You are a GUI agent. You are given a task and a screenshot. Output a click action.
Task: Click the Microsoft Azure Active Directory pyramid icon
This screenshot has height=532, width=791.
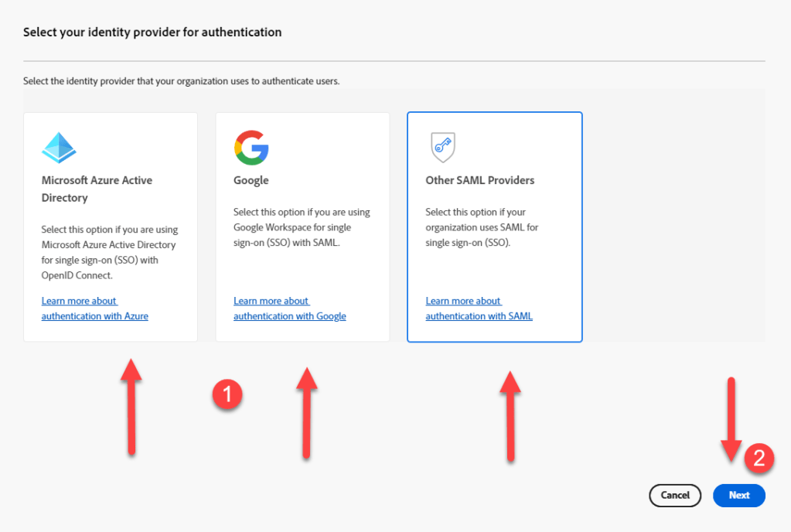(x=59, y=147)
